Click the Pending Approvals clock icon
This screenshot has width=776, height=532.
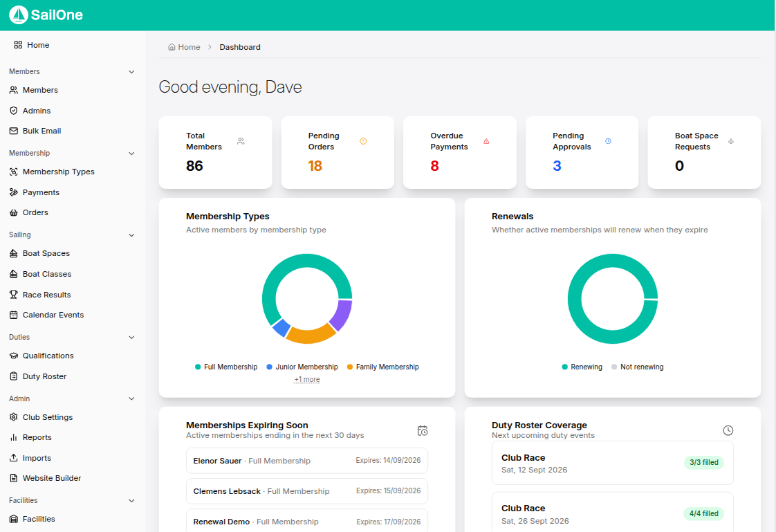tap(608, 142)
